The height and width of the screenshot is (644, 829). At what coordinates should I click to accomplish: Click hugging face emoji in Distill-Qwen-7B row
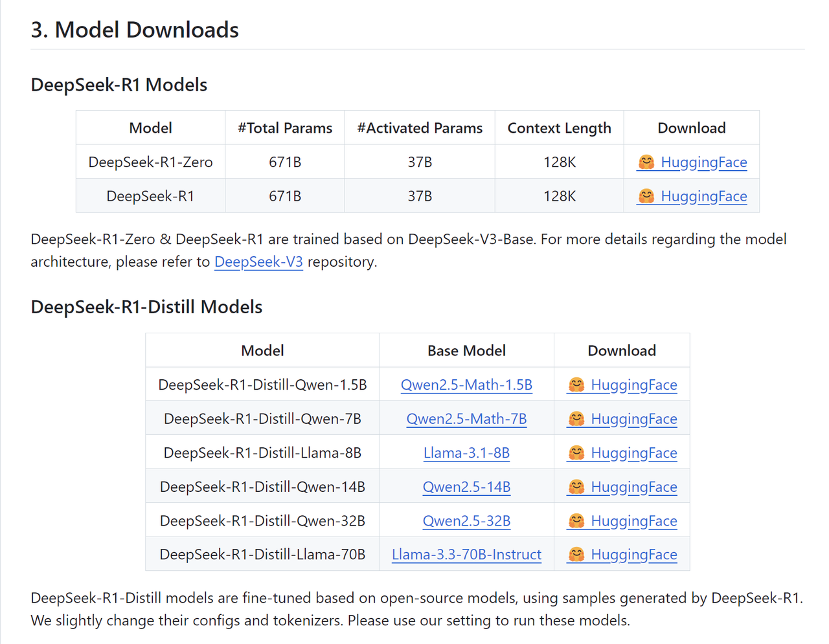(576, 419)
